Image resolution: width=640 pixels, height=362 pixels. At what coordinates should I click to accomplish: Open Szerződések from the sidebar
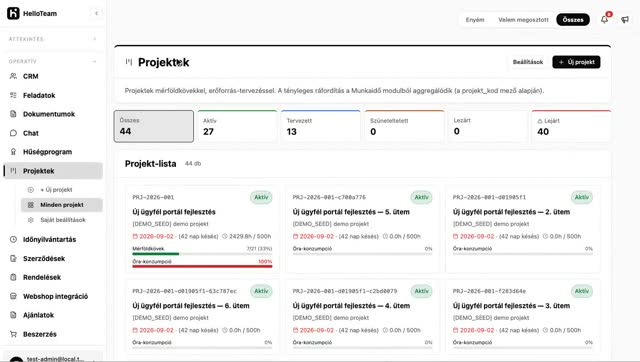tap(53, 258)
